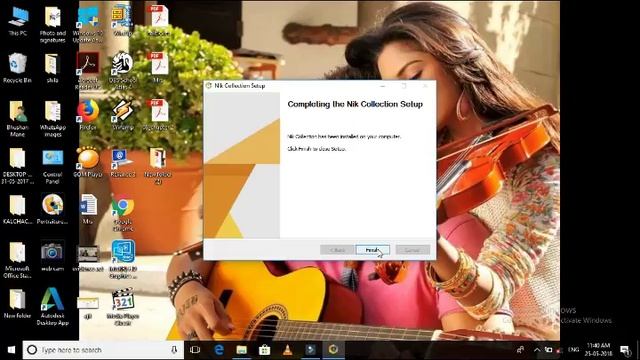The width and height of the screenshot is (640, 360).
Task: Select the Intel HD Graphics shortcut
Action: 122,260
